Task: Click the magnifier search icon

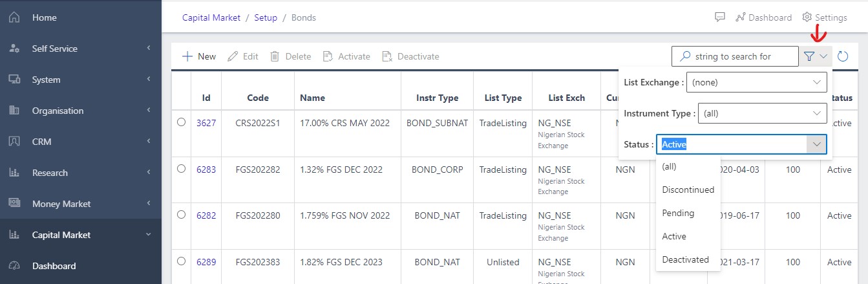Action: point(686,56)
